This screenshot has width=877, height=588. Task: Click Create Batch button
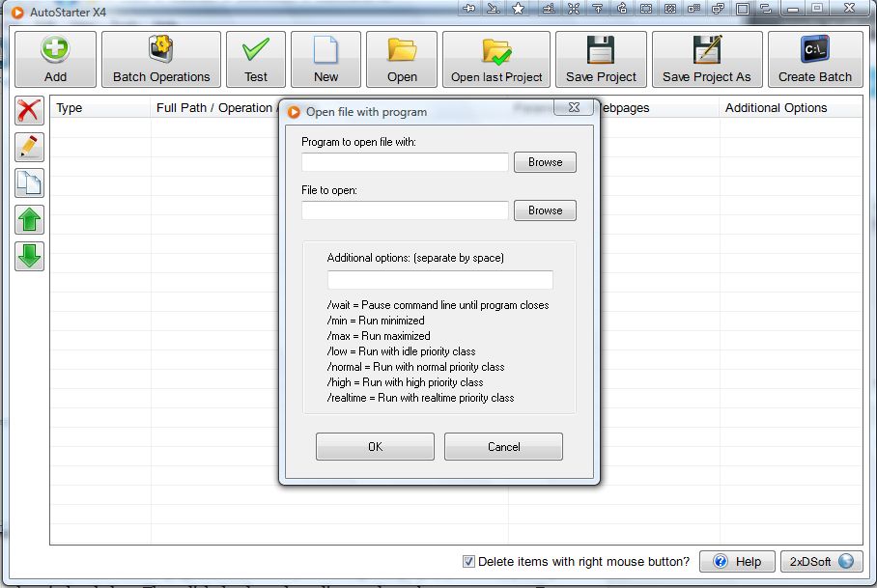[815, 59]
